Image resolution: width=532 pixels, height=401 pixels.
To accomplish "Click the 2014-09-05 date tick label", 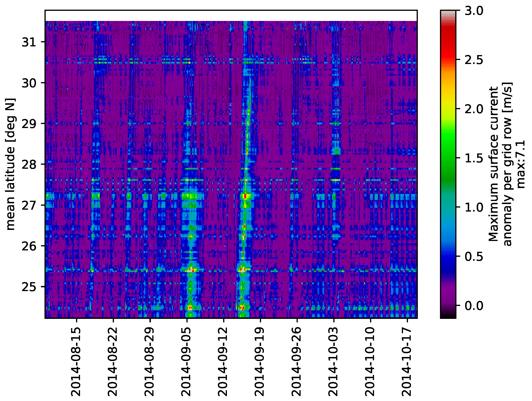I will pyautogui.click(x=186, y=362).
